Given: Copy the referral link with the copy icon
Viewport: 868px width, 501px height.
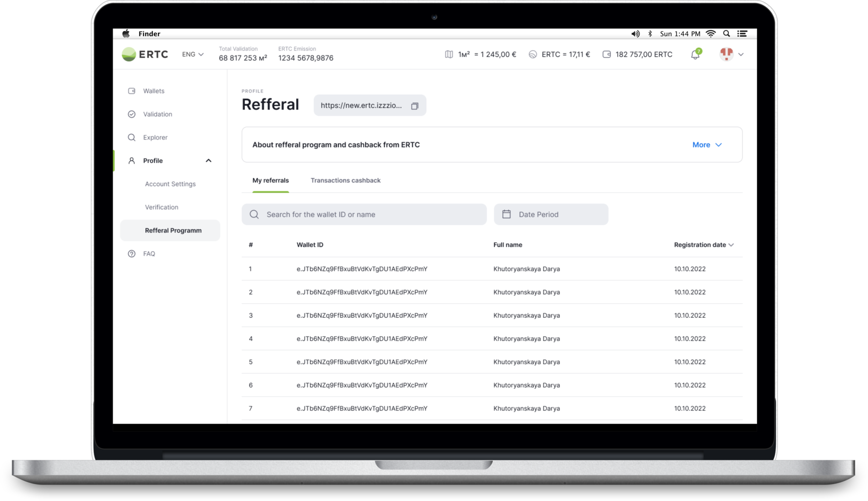Looking at the screenshot, I should 414,106.
